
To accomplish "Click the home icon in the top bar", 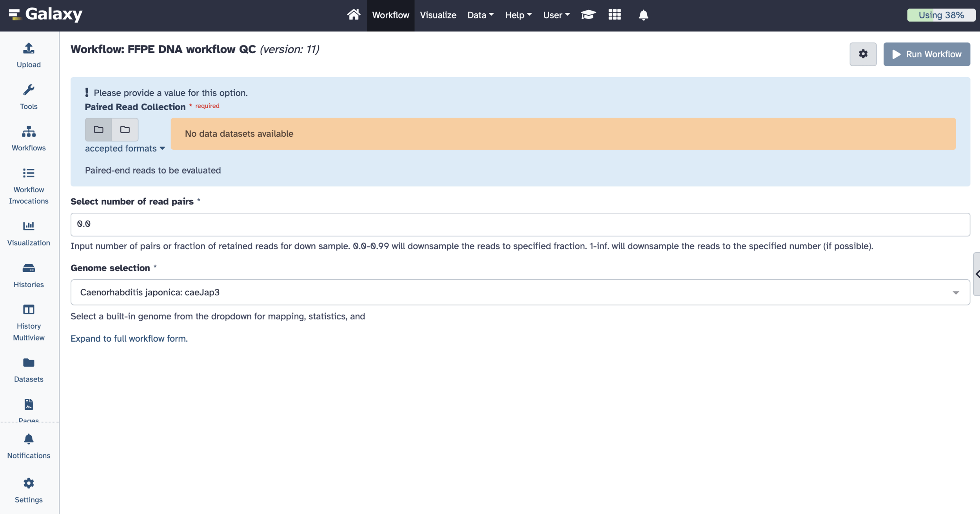I will coord(353,15).
